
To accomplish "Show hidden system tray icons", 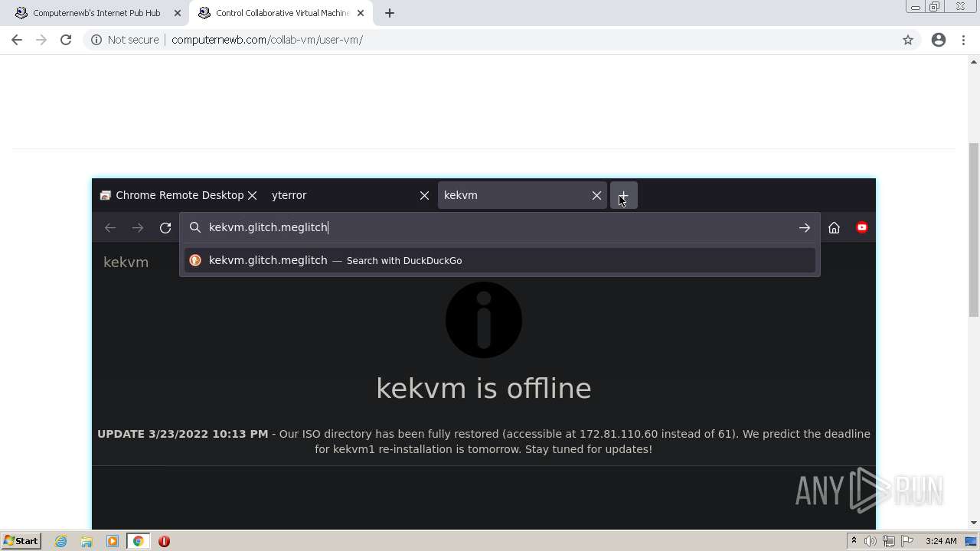I will point(854,541).
